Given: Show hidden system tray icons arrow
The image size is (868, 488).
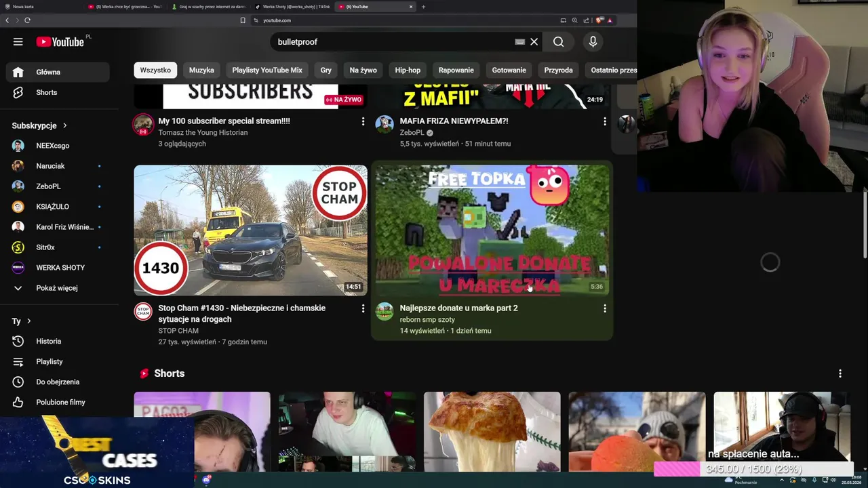Looking at the screenshot, I should 782,481.
